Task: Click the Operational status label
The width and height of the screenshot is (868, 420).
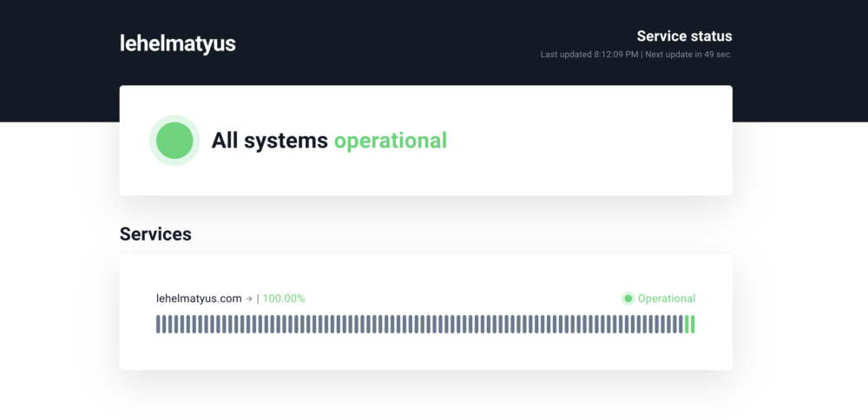Action: click(x=667, y=299)
